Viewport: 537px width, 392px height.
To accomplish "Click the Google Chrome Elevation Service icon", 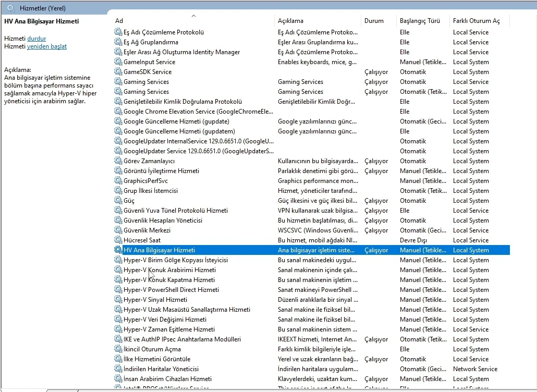I will [x=118, y=112].
